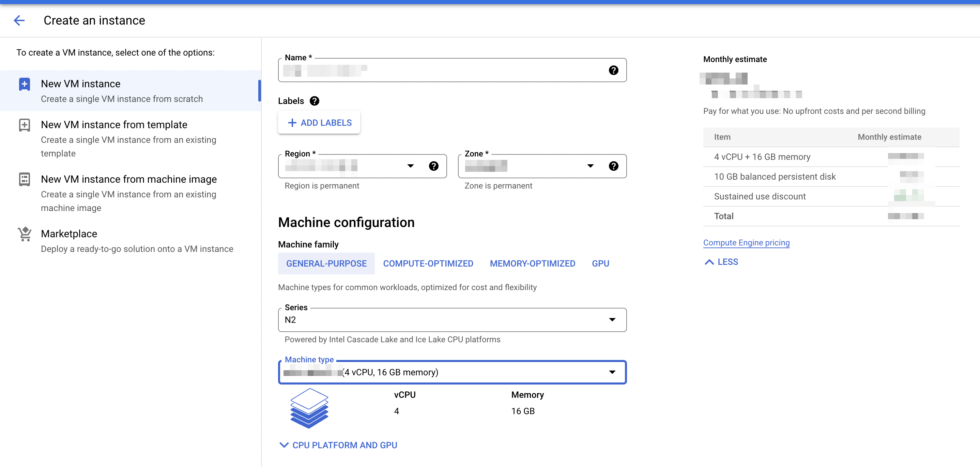Click the 'Total' estimate row

click(831, 216)
